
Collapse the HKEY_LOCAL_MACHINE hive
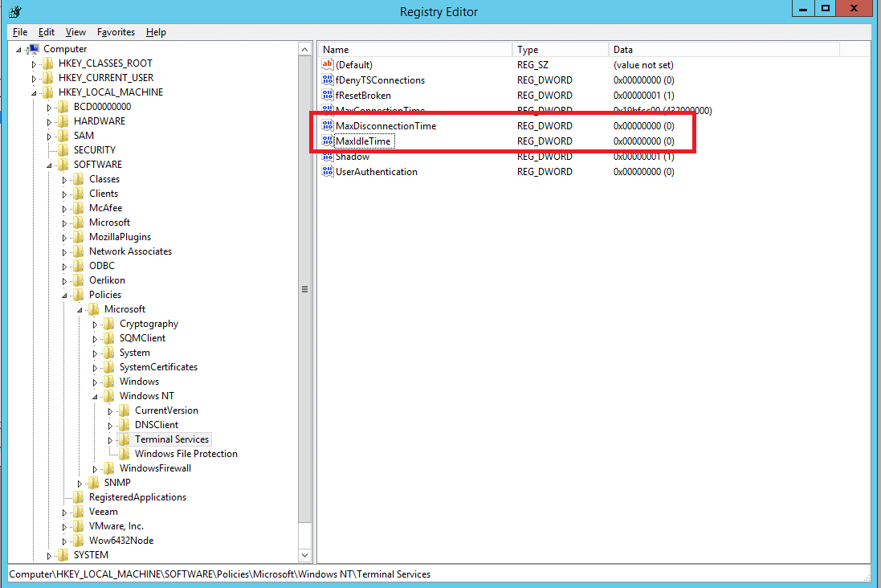[34, 92]
